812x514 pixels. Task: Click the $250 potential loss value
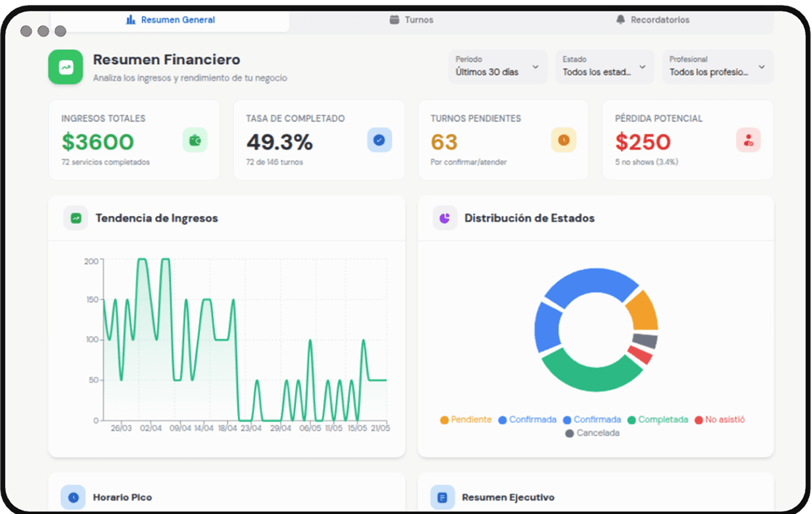coord(643,142)
